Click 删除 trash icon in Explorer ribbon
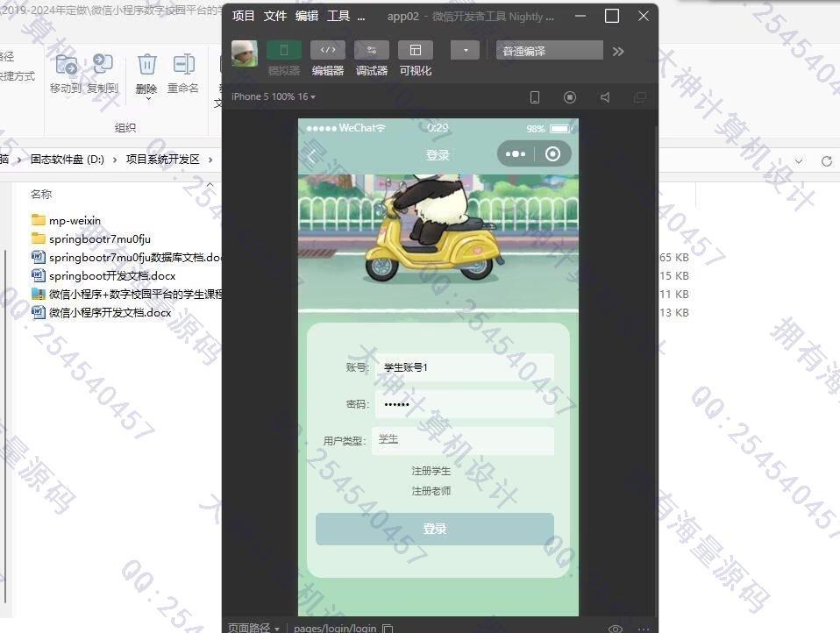This screenshot has height=633, width=840. [x=146, y=66]
